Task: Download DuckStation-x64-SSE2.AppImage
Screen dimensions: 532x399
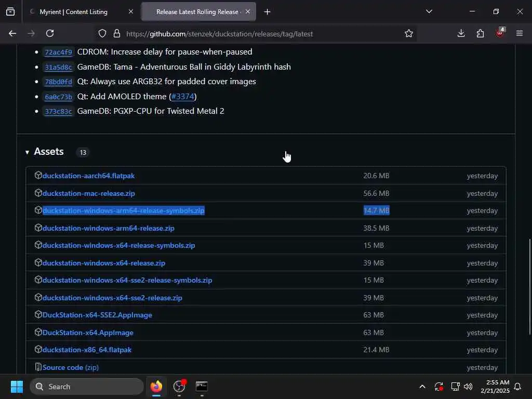Action: coord(97,315)
